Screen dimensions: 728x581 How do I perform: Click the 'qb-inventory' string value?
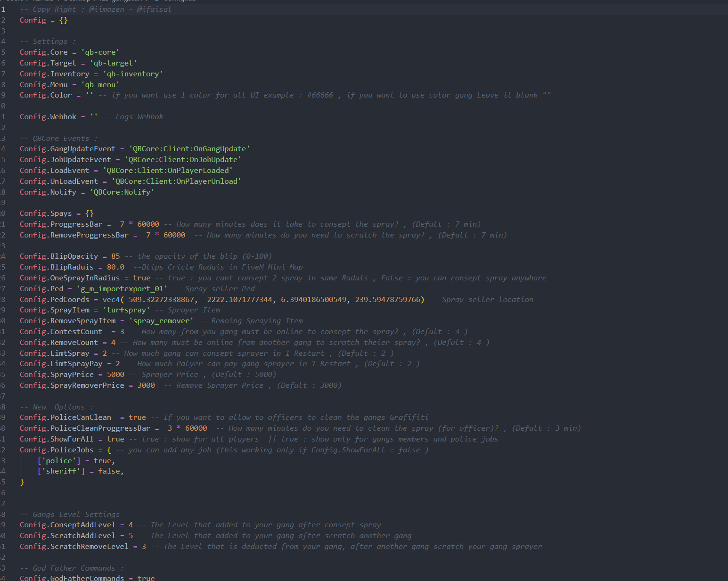[133, 74]
